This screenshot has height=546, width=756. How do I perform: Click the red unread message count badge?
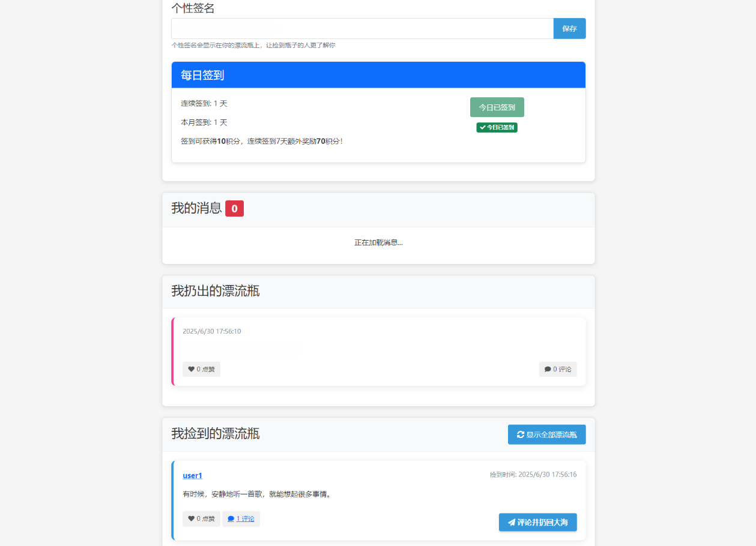(234, 208)
